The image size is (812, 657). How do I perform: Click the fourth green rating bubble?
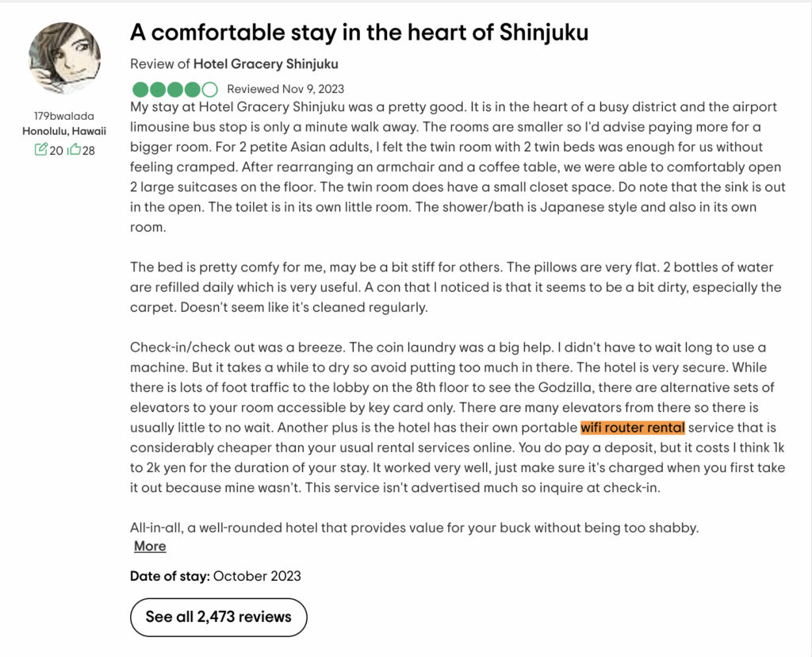[192, 90]
